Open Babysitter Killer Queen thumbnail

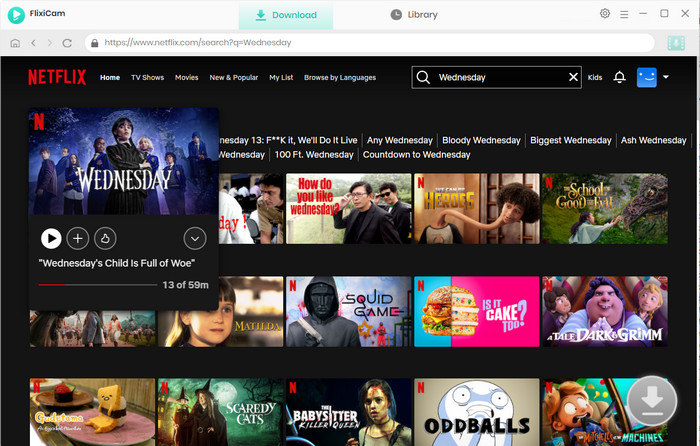(x=348, y=412)
